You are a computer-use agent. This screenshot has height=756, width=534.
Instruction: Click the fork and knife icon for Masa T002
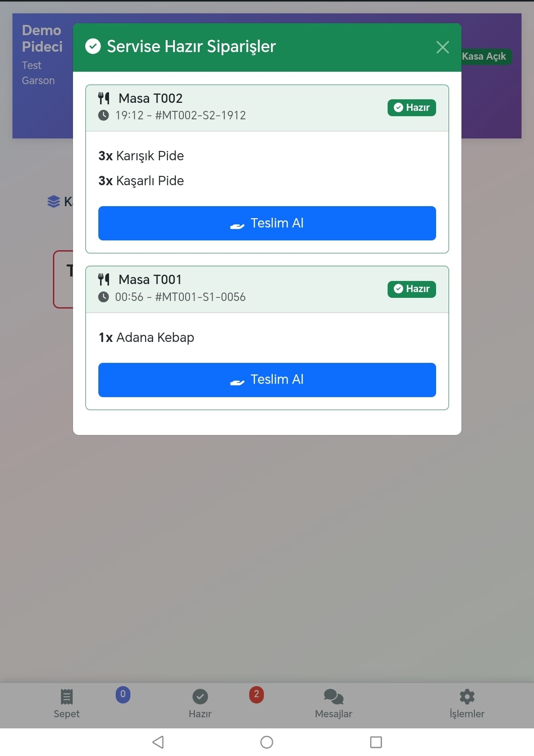104,98
